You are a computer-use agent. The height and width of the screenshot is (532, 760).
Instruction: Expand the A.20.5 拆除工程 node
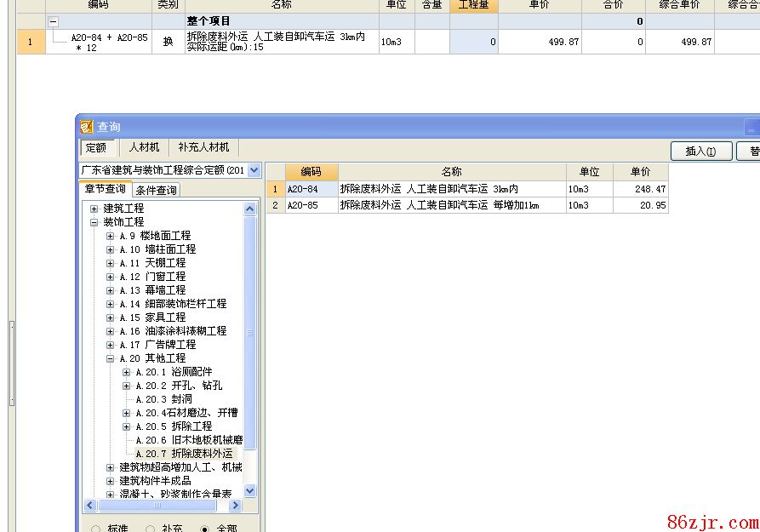pyautogui.click(x=127, y=426)
